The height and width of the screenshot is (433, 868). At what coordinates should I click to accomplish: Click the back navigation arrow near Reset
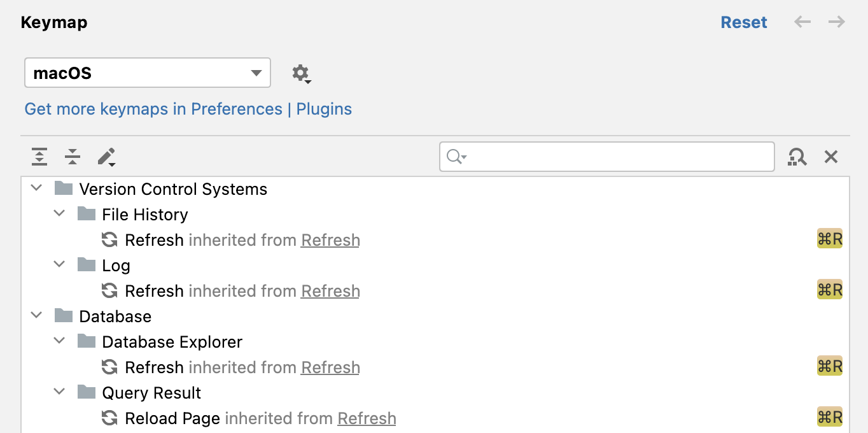[802, 22]
